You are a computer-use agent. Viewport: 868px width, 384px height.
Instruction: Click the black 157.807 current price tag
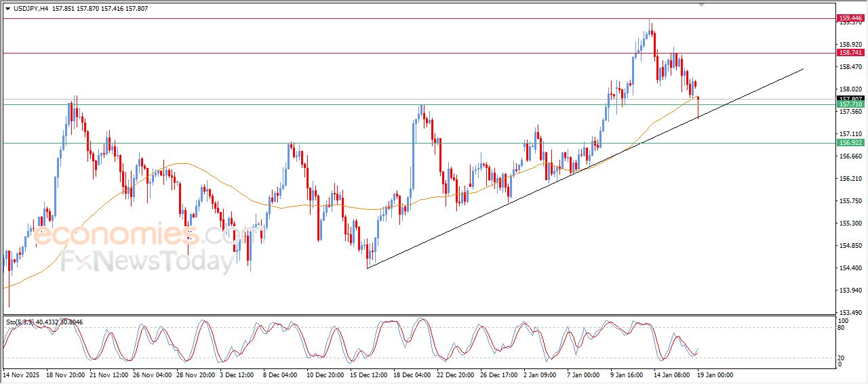click(x=850, y=98)
